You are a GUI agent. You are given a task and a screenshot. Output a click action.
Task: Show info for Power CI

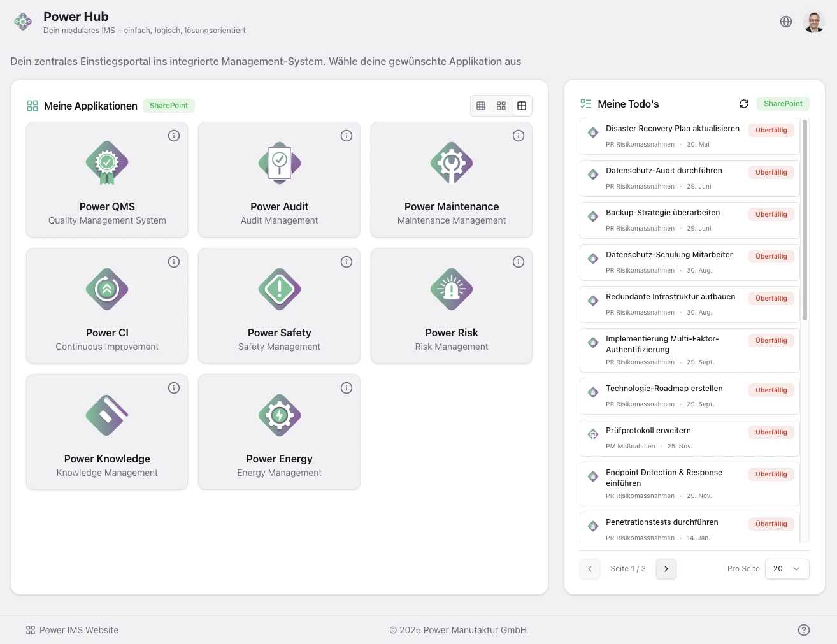pos(174,262)
